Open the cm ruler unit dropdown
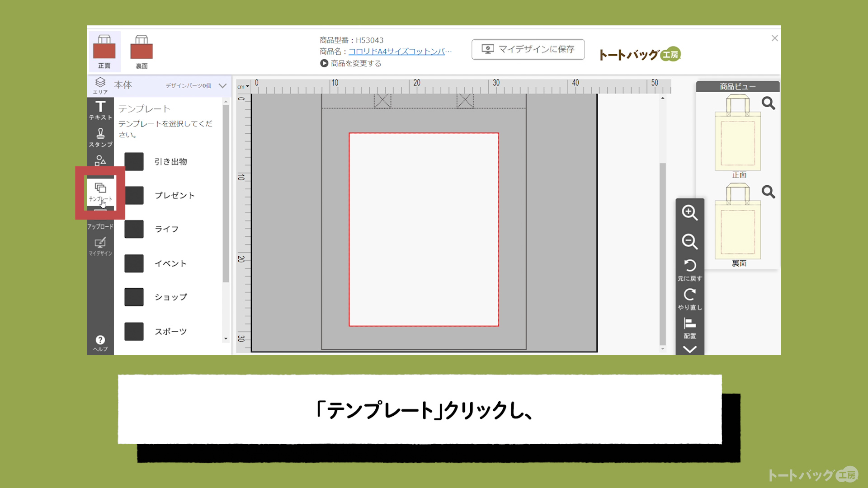Viewport: 868px width, 488px height. point(243,86)
